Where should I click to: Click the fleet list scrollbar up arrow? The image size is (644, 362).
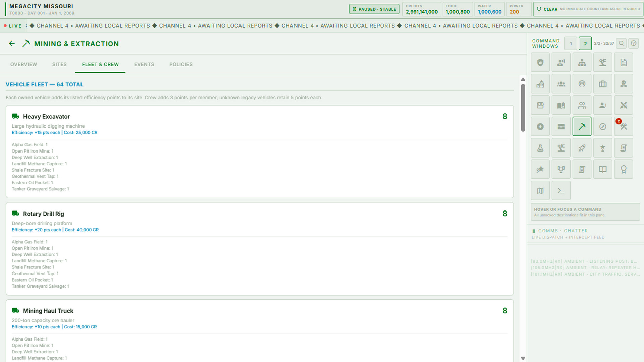tap(523, 79)
